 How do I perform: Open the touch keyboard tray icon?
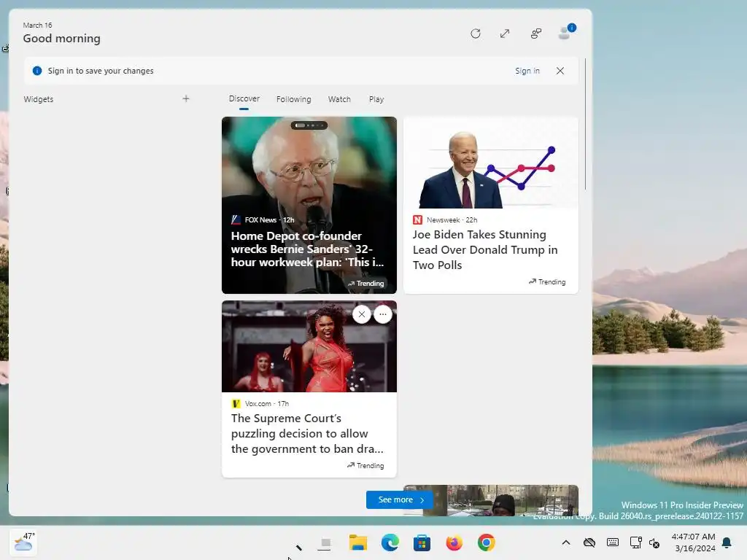[613, 542]
